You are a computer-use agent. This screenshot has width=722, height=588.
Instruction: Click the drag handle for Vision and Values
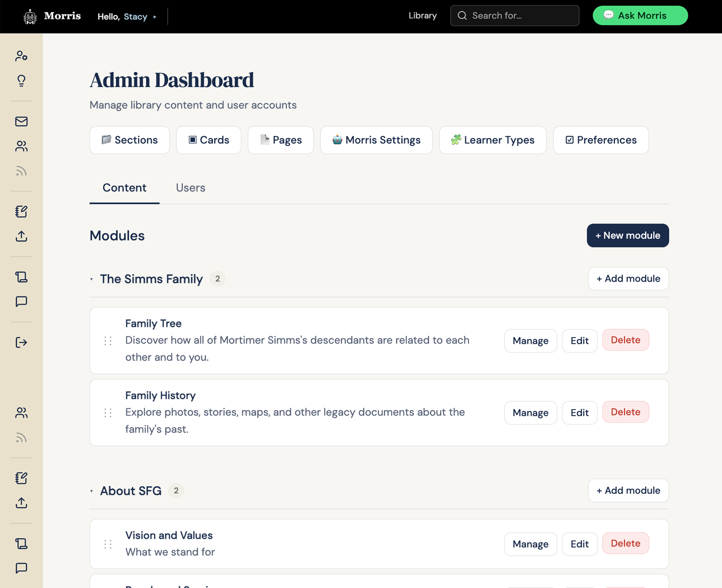pyautogui.click(x=108, y=544)
